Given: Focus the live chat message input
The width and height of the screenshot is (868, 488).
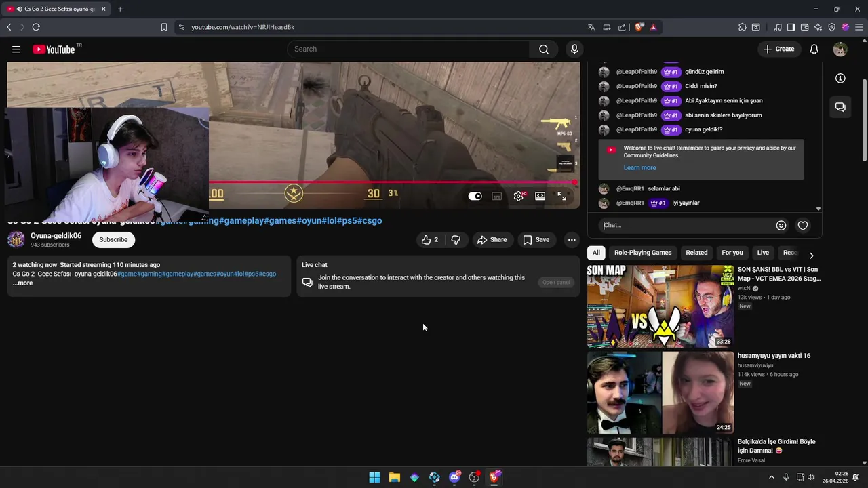Looking at the screenshot, I should 686,225.
